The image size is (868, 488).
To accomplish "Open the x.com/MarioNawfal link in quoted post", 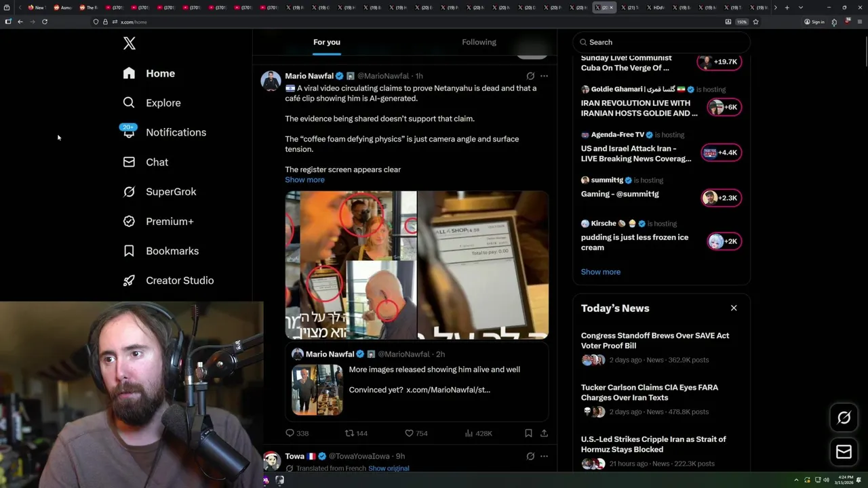I will (x=448, y=390).
